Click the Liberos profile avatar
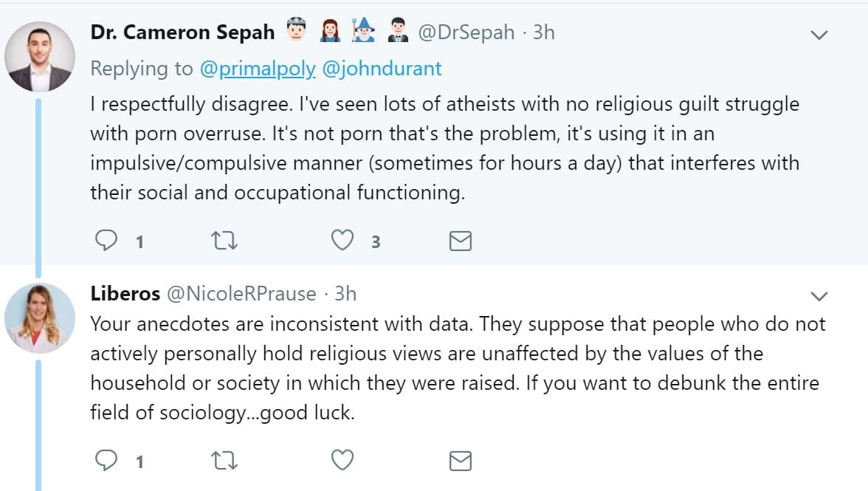Image resolution: width=868 pixels, height=491 pixels. (40, 317)
